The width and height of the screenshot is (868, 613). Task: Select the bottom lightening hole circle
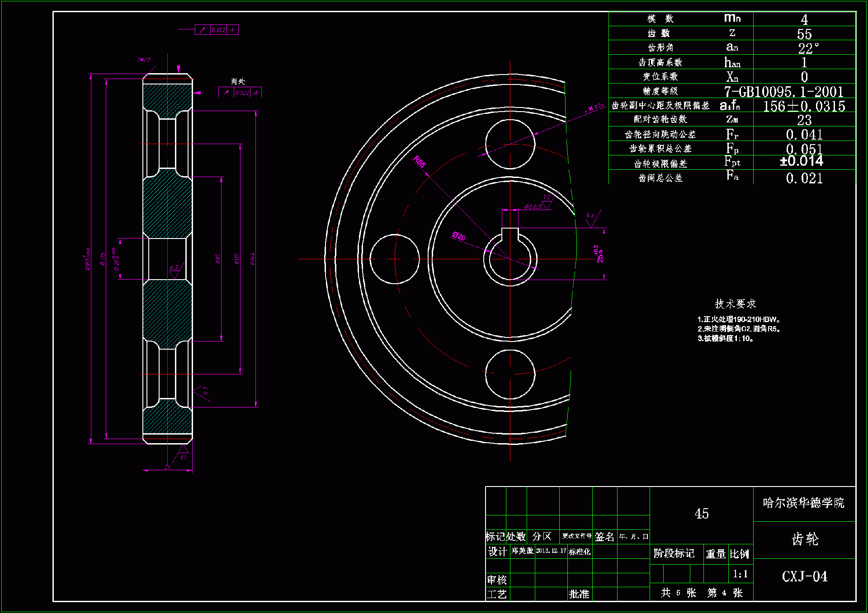coord(510,374)
